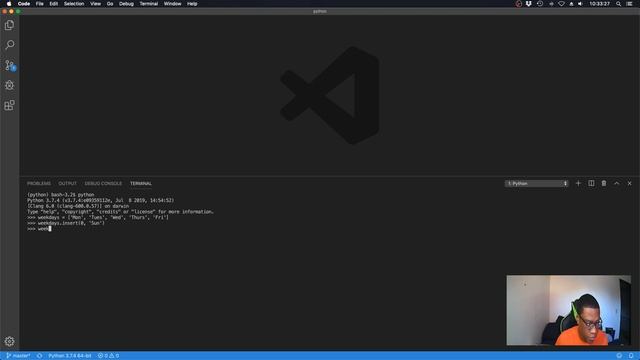
Task: Click the current terminal prompt line
Action: point(39,229)
